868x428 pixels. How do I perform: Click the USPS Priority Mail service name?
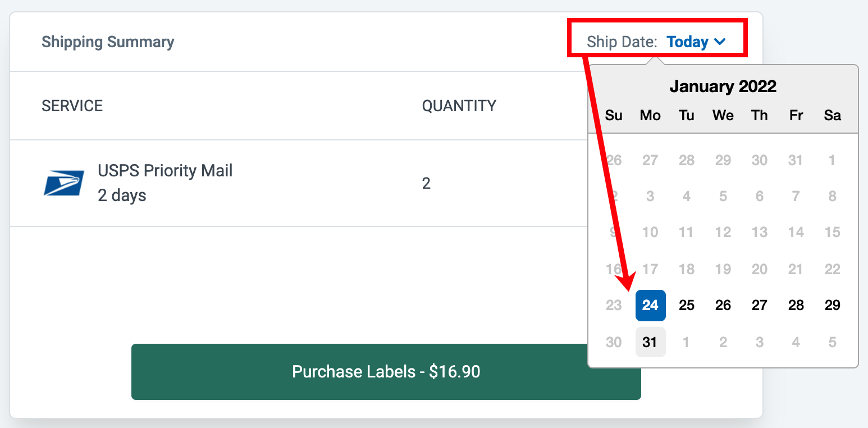tap(165, 170)
